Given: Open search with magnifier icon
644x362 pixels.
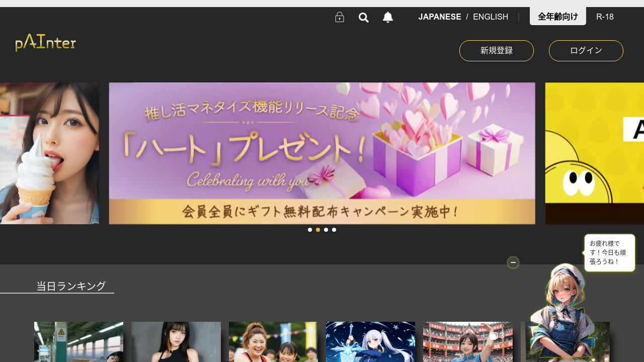Looking at the screenshot, I should [364, 18].
